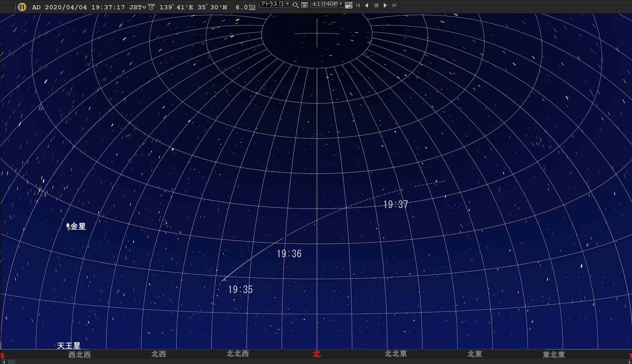Select the 北西 direction label
Viewport: 632px width, 364px height.
(x=159, y=354)
